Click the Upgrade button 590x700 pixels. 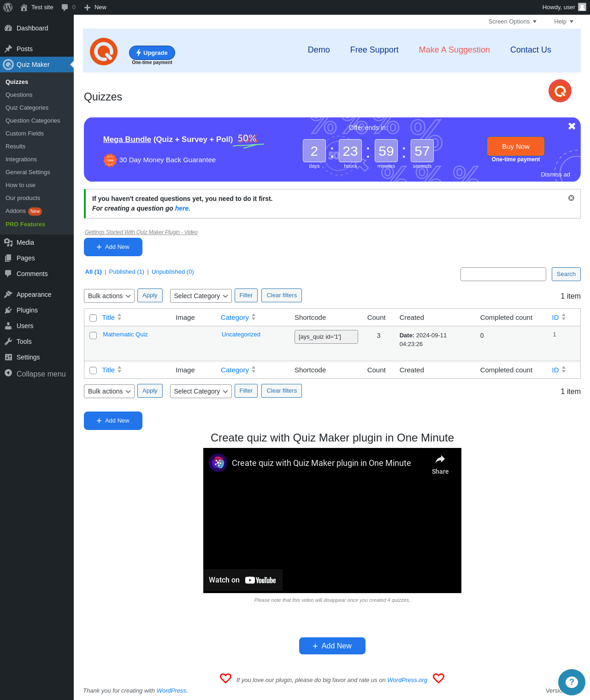152,53
